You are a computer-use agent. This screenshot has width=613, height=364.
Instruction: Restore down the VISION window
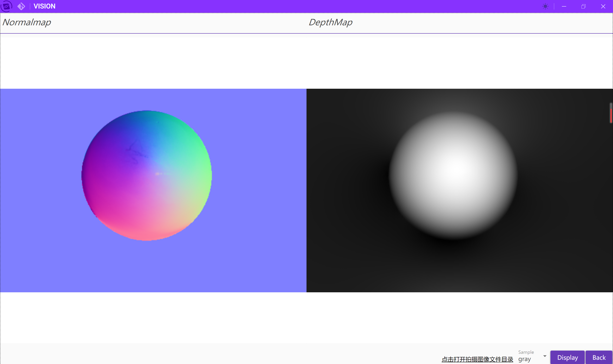(x=583, y=6)
